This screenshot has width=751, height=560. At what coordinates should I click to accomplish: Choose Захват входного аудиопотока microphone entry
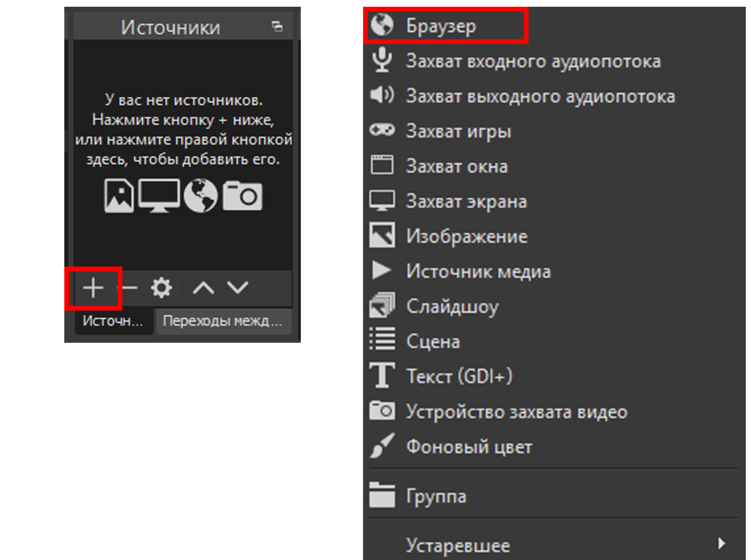click(533, 61)
